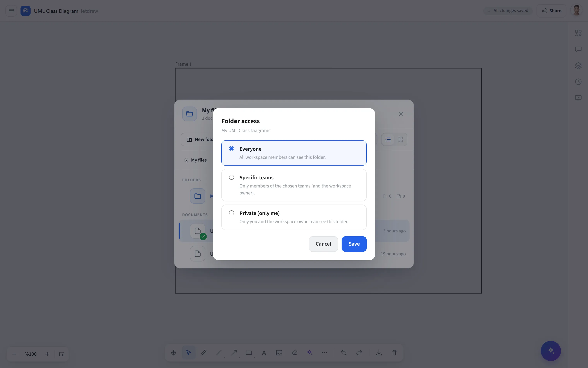The image size is (588, 368).
Task: Click the UML Class Diagram title
Action: pos(56,11)
